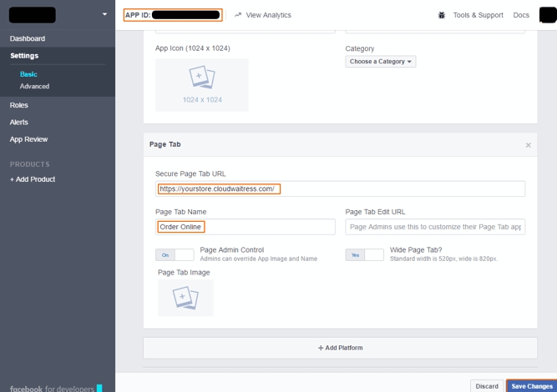Open Tools & Support menu
Screen dimensions: 557x392
(478, 15)
